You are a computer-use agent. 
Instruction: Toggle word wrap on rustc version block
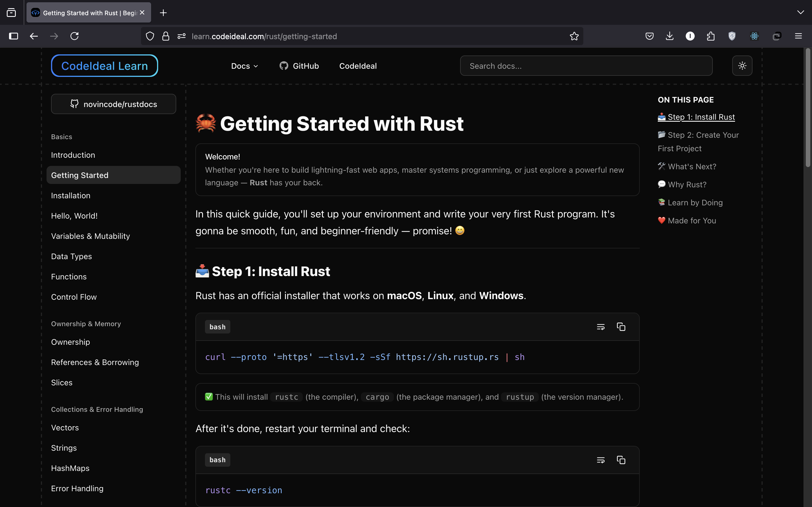point(601,460)
